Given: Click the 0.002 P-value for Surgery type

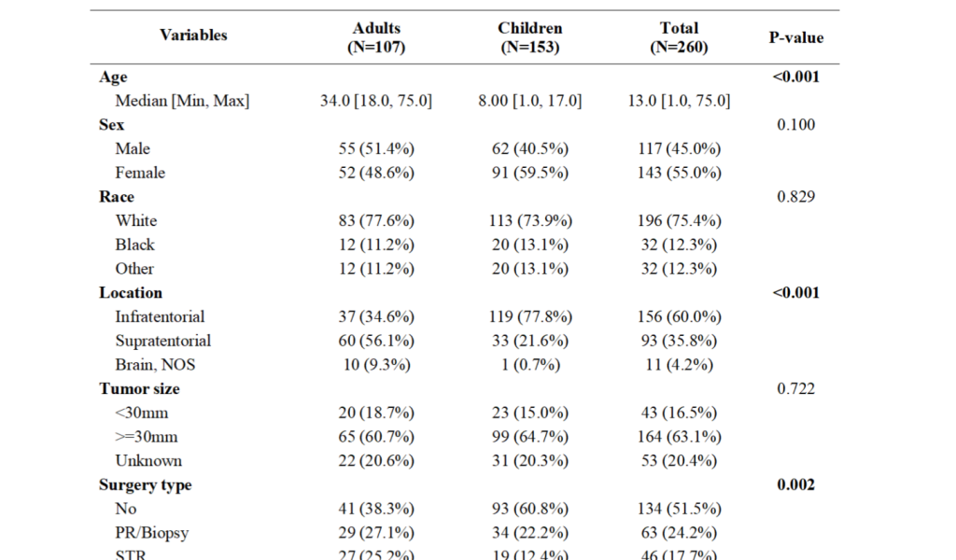Looking at the screenshot, I should [x=795, y=484].
